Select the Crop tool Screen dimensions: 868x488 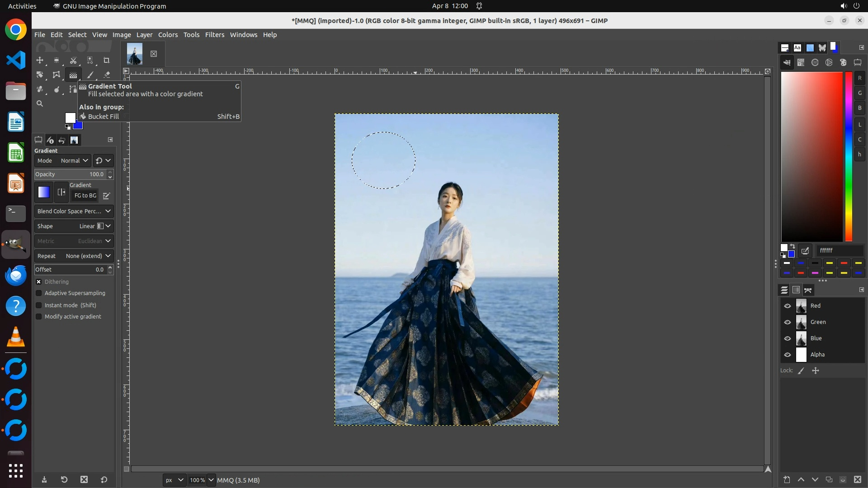click(107, 60)
